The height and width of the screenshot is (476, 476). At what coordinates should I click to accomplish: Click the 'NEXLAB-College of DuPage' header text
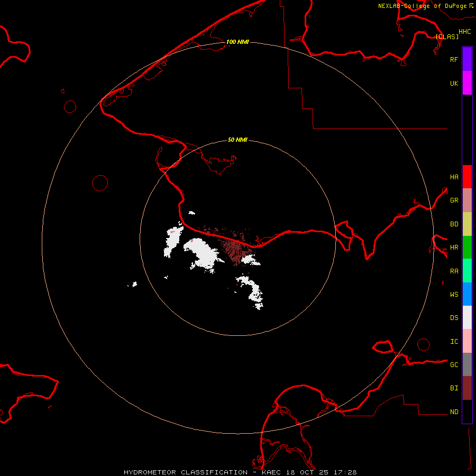pos(422,6)
